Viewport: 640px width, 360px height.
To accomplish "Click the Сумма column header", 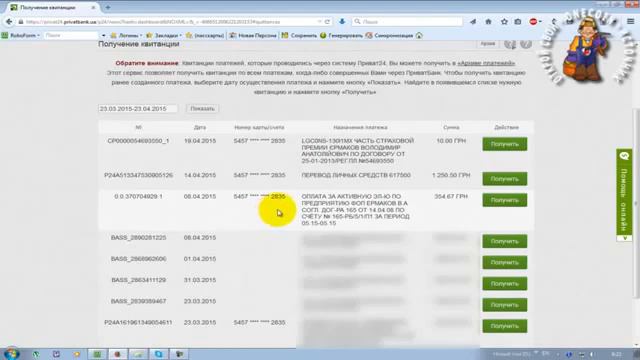I will tap(451, 127).
